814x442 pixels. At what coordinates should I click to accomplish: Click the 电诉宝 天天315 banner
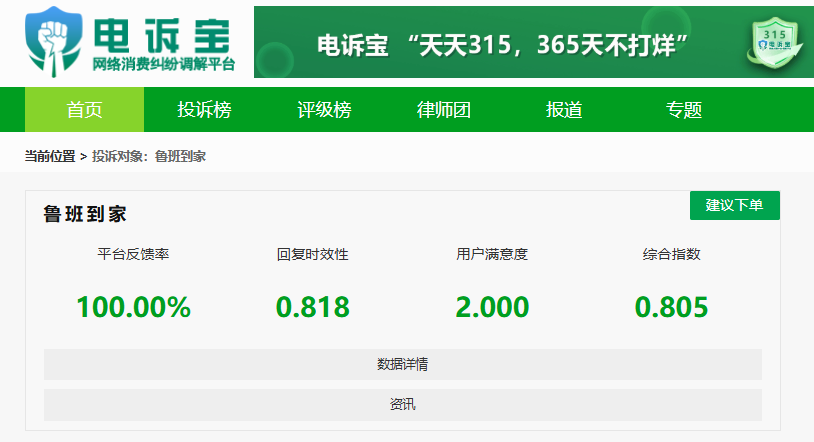click(534, 42)
